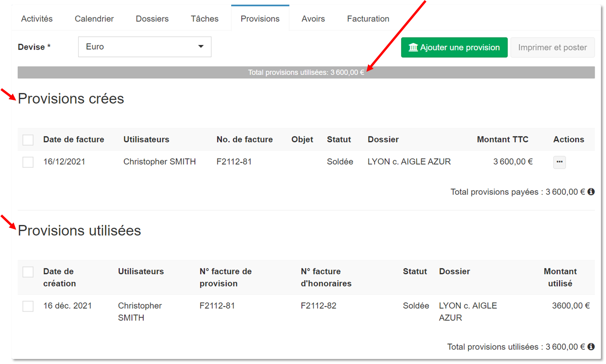606x364 pixels.
Task: Toggle select-all checkbox in Provisions utilisées header
Action: click(x=28, y=272)
